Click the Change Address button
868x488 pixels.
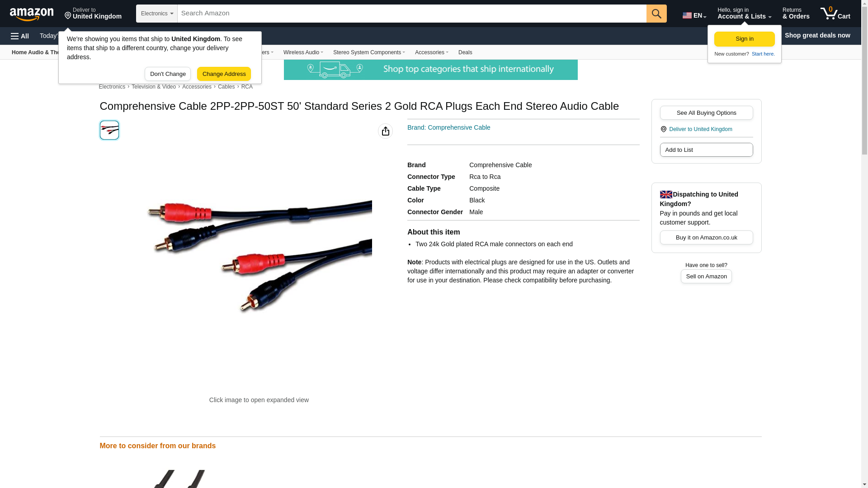tap(224, 74)
